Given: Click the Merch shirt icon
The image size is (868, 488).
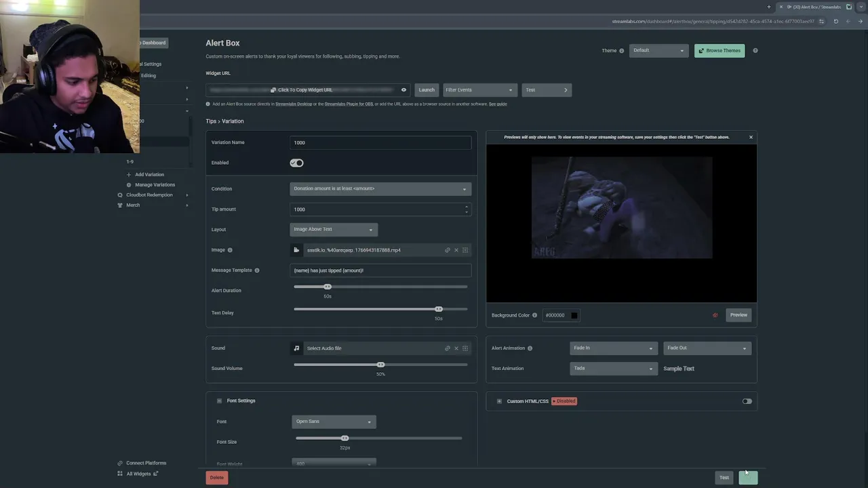Looking at the screenshot, I should pos(120,205).
